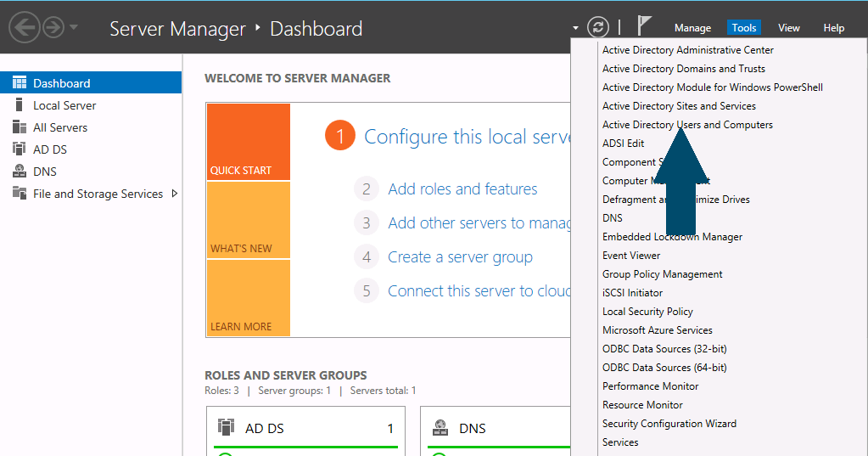This screenshot has height=456, width=868.
Task: Click File and Storage Services icon
Action: [20, 194]
